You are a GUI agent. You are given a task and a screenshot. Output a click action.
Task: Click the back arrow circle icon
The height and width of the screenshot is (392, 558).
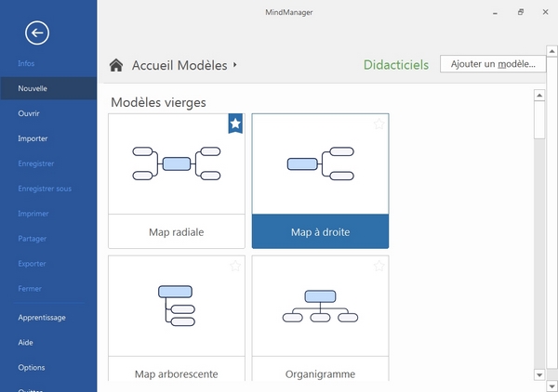[37, 33]
